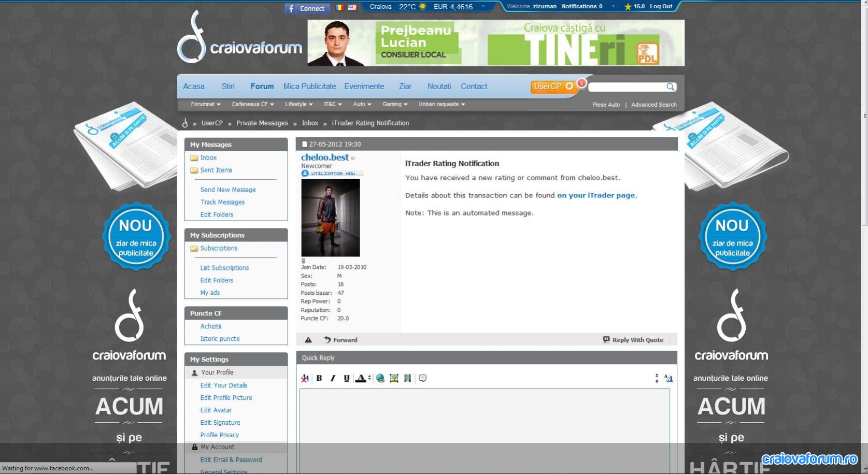
Task: Click Send New Message
Action: click(x=228, y=190)
